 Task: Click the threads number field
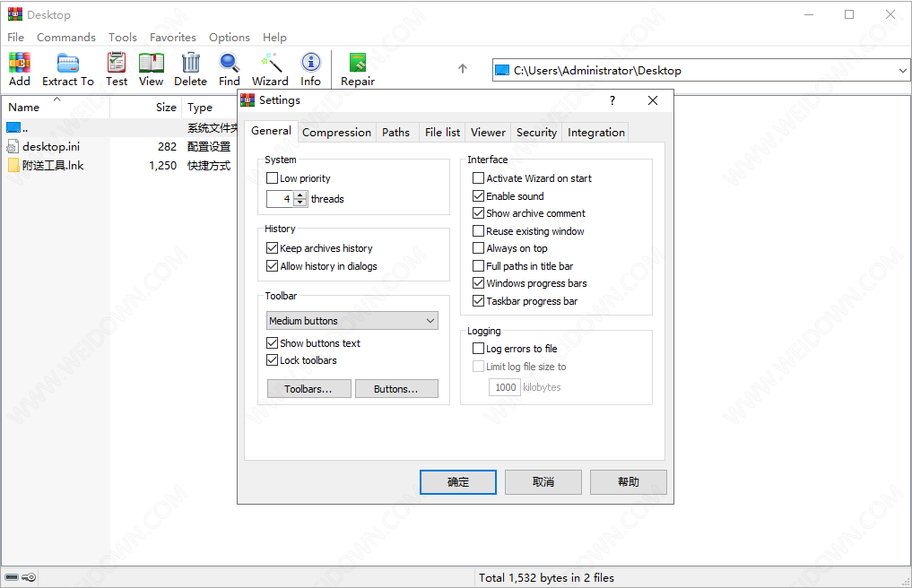281,199
